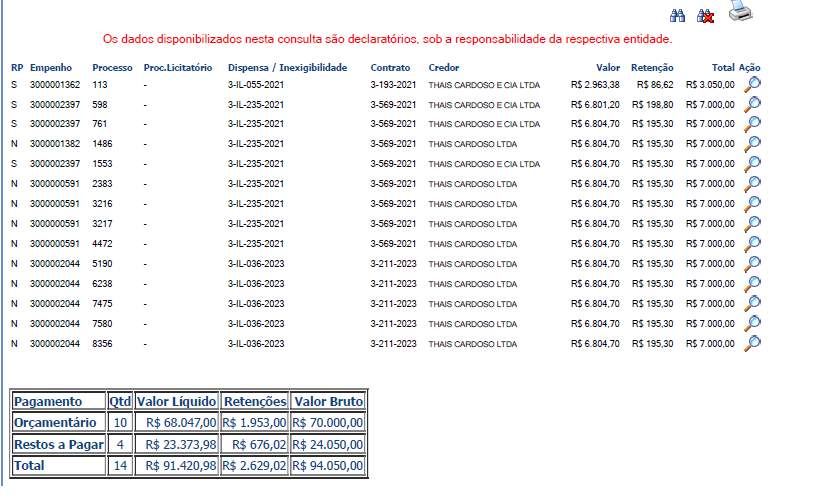This screenshot has height=498, width=817.
Task: Click the Credor column header
Action: click(444, 67)
